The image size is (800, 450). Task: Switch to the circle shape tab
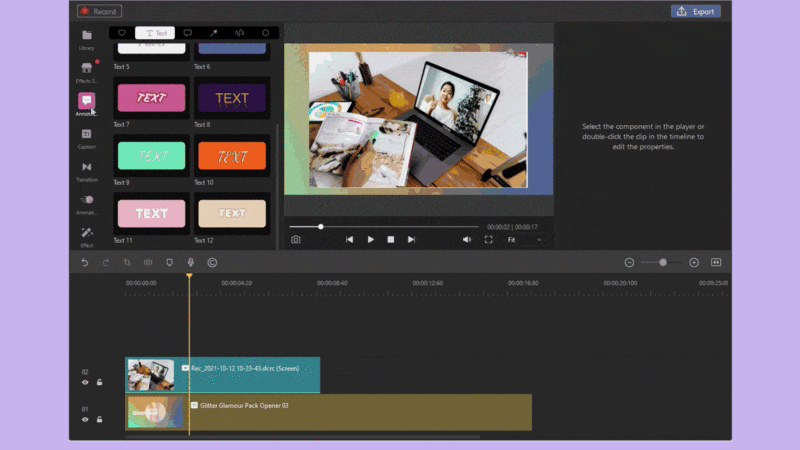[265, 33]
